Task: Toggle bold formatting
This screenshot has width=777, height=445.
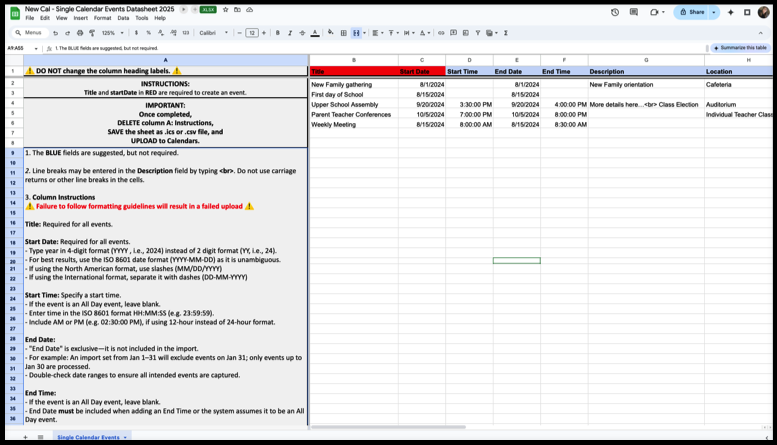Action: click(278, 33)
